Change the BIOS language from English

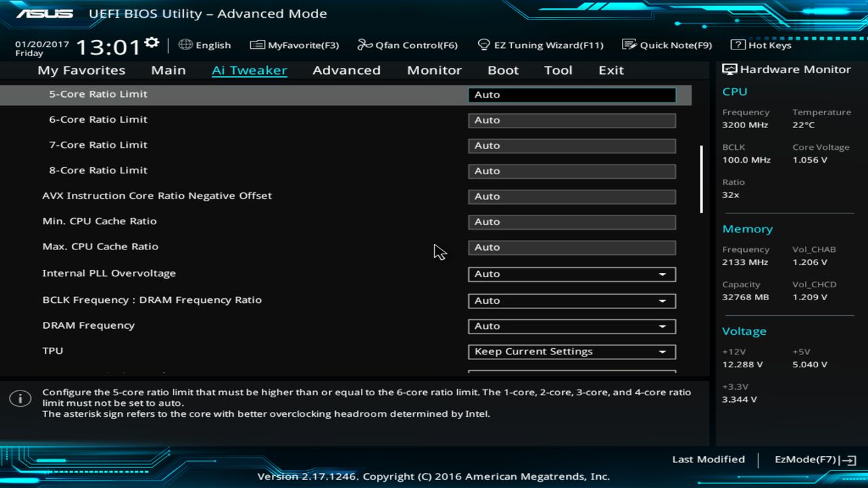coord(204,45)
